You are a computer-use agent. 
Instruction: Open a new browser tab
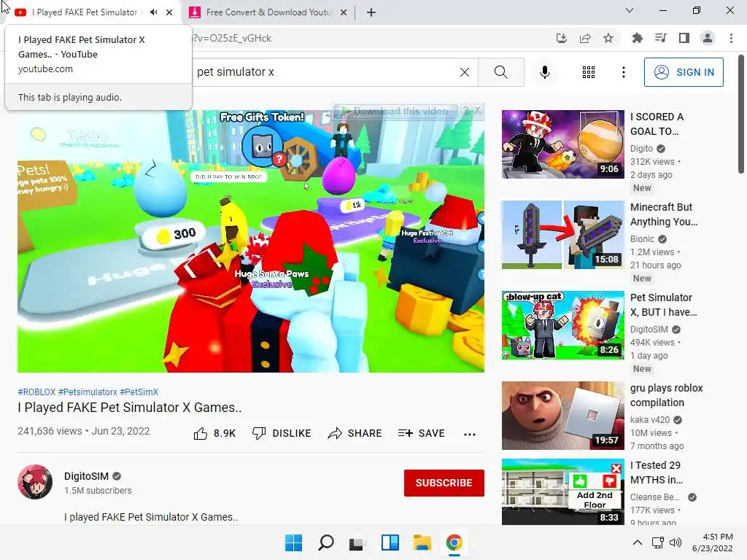point(371,12)
